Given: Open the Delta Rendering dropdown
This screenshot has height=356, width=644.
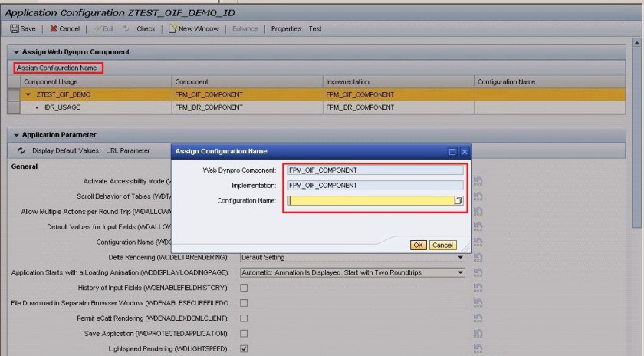Looking at the screenshot, I should [461, 257].
